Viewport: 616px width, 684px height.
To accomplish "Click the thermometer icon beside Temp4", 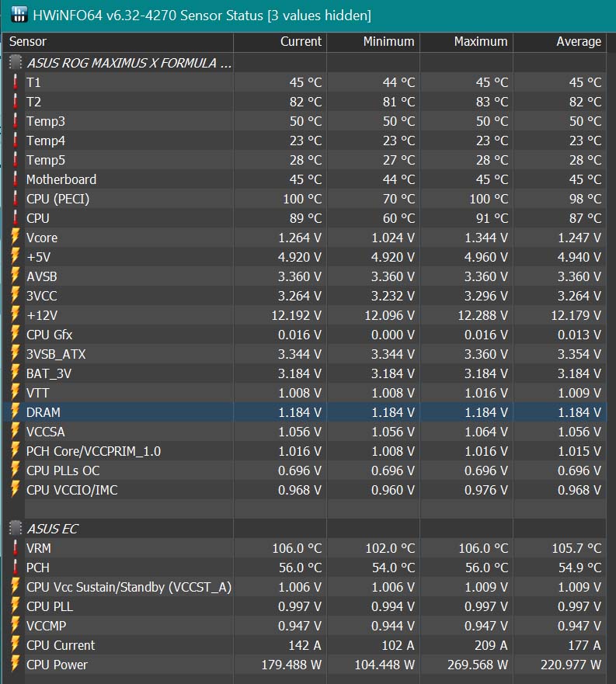I will point(16,141).
